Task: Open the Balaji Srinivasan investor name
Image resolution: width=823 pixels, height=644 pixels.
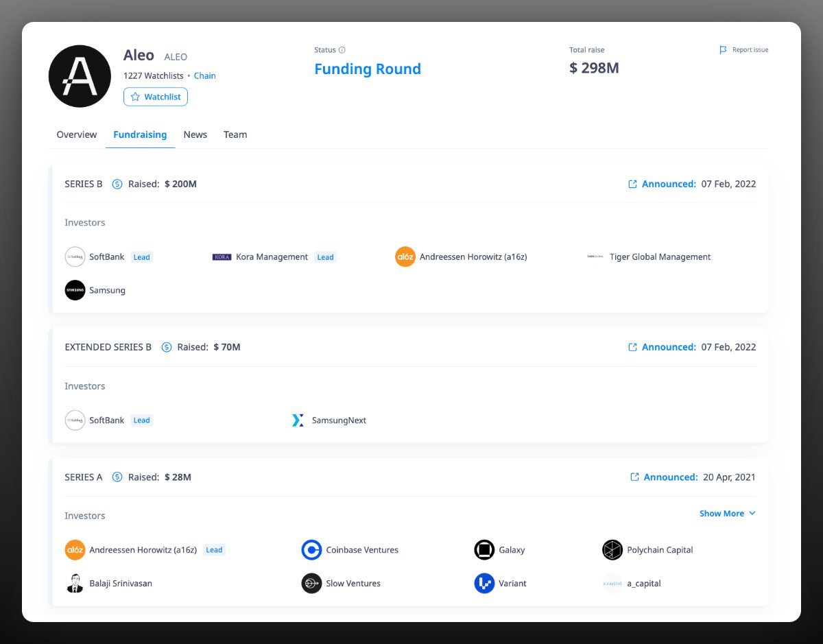Action: click(x=121, y=583)
